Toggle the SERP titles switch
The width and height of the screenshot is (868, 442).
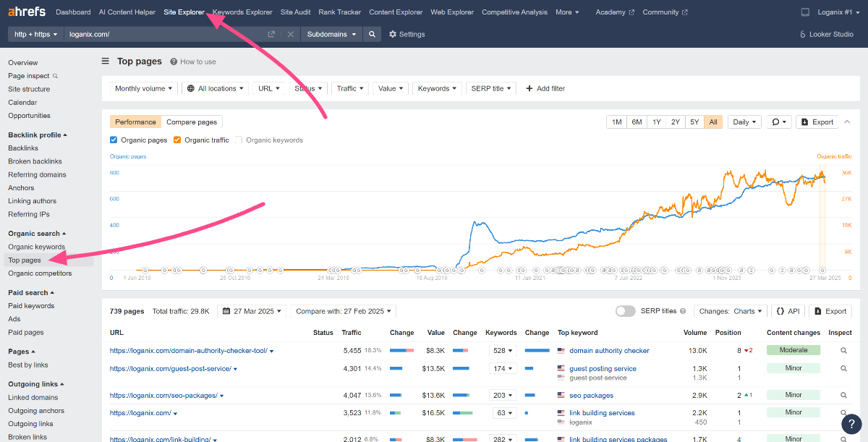click(626, 311)
